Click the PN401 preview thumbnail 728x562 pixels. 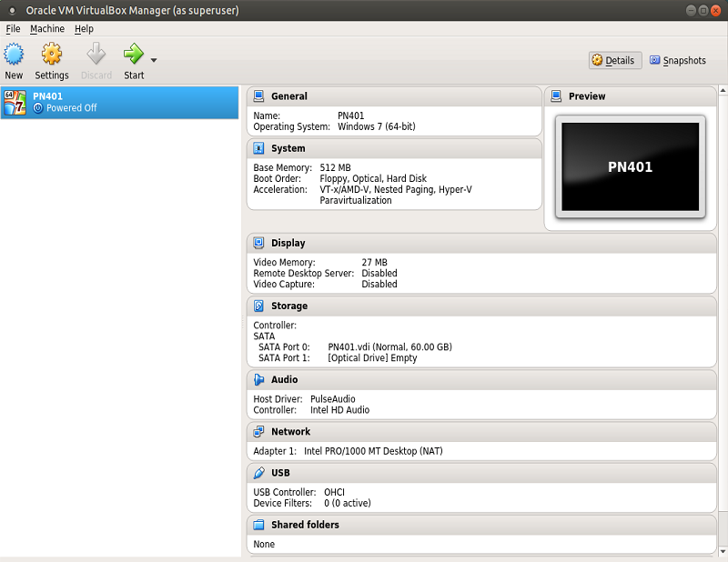pyautogui.click(x=630, y=166)
